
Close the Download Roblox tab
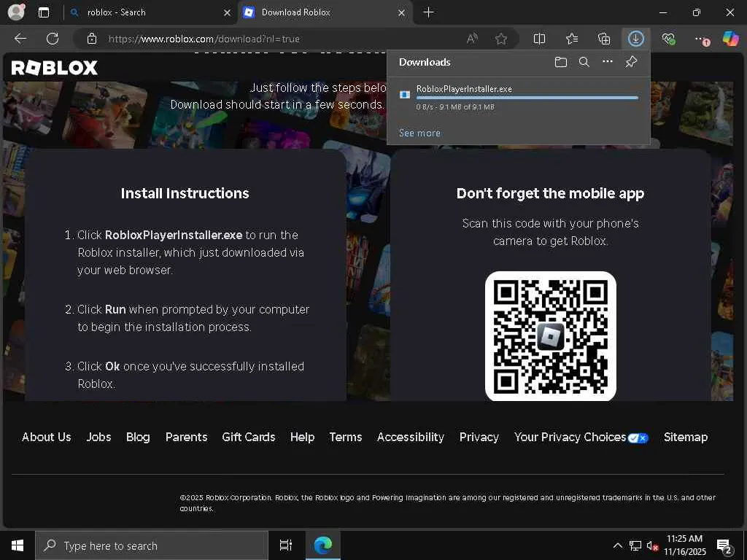coord(402,13)
